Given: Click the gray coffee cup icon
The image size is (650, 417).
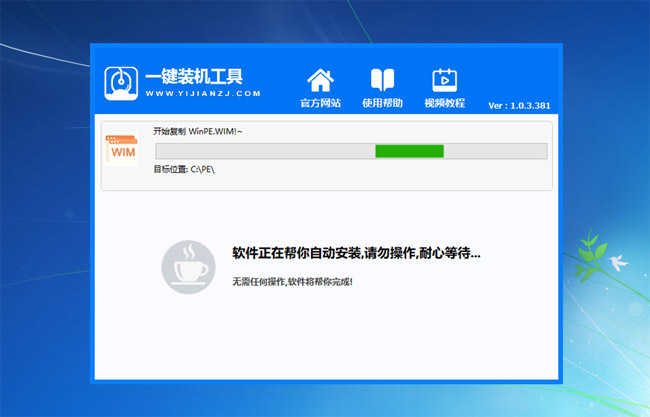Looking at the screenshot, I should pos(187,265).
